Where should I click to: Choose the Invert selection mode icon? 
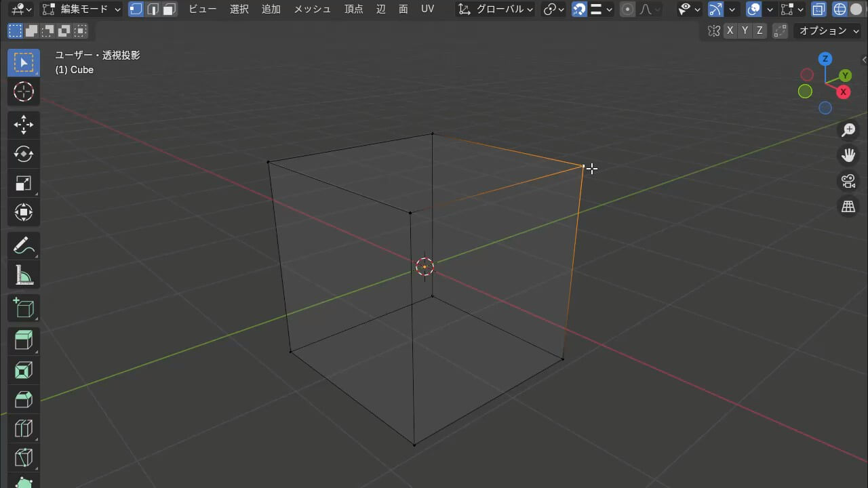(x=64, y=30)
